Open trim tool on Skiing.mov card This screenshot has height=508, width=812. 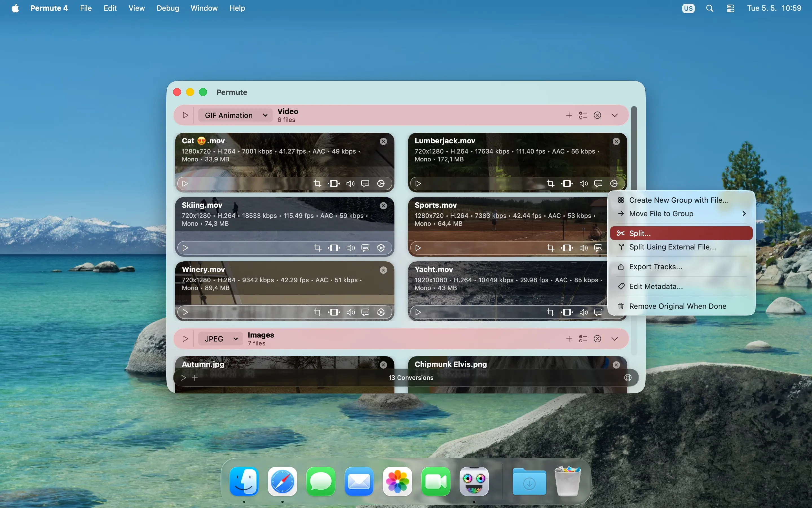point(334,248)
